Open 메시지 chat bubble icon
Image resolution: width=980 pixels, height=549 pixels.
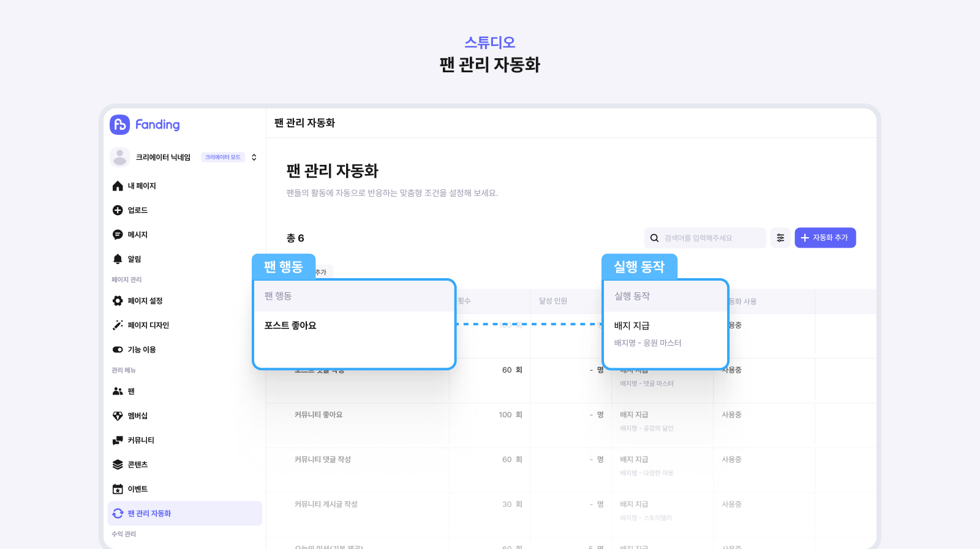(x=118, y=235)
